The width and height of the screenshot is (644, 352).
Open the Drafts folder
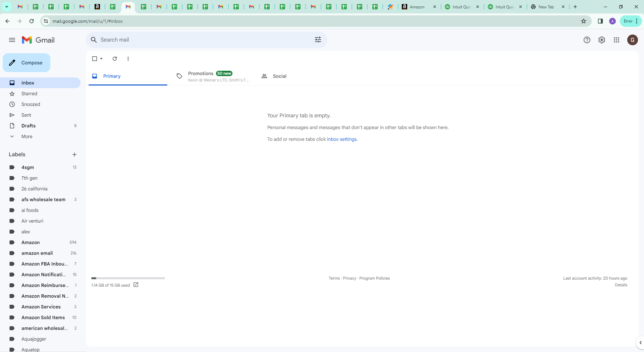pyautogui.click(x=40, y=126)
